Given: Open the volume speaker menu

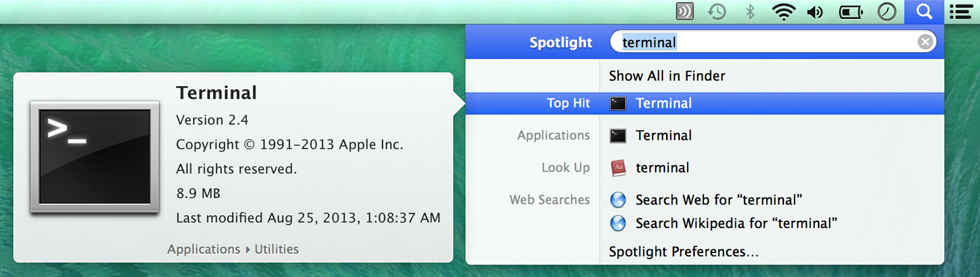Looking at the screenshot, I should (815, 12).
